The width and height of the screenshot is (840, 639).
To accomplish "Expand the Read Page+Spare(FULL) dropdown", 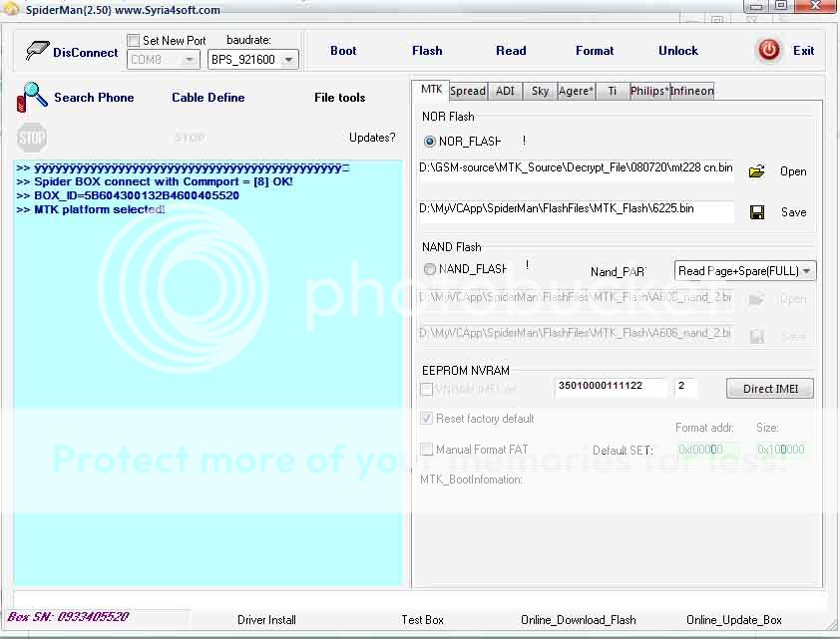I will point(744,271).
